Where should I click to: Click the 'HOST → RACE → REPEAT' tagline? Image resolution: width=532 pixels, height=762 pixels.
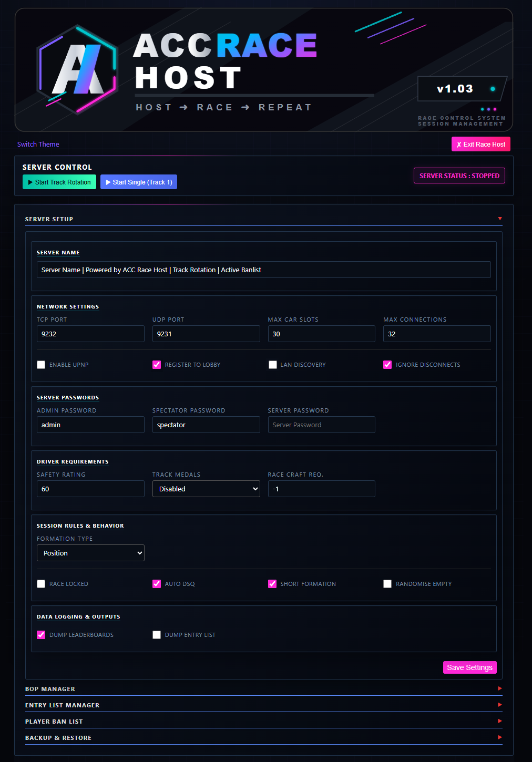[224, 107]
